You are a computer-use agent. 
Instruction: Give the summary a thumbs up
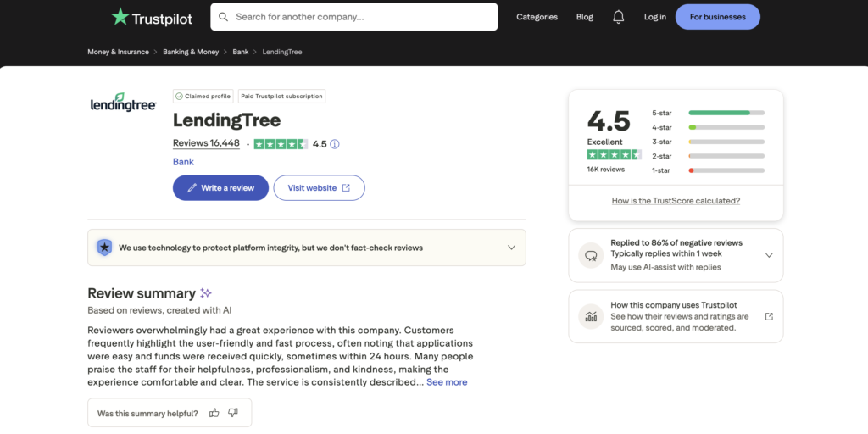point(214,413)
